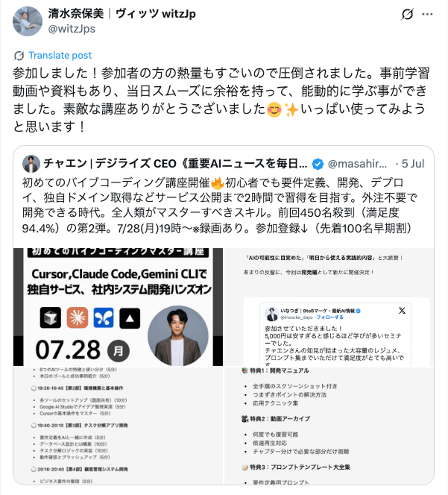Open the three-dot more options menu
The height and width of the screenshot is (495, 448).
(x=427, y=14)
